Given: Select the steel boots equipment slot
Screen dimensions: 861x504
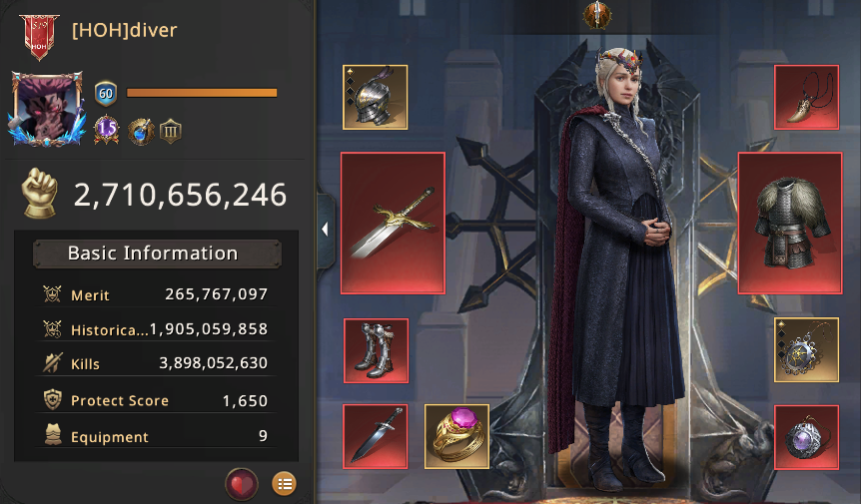Looking at the screenshot, I should coord(377,350).
